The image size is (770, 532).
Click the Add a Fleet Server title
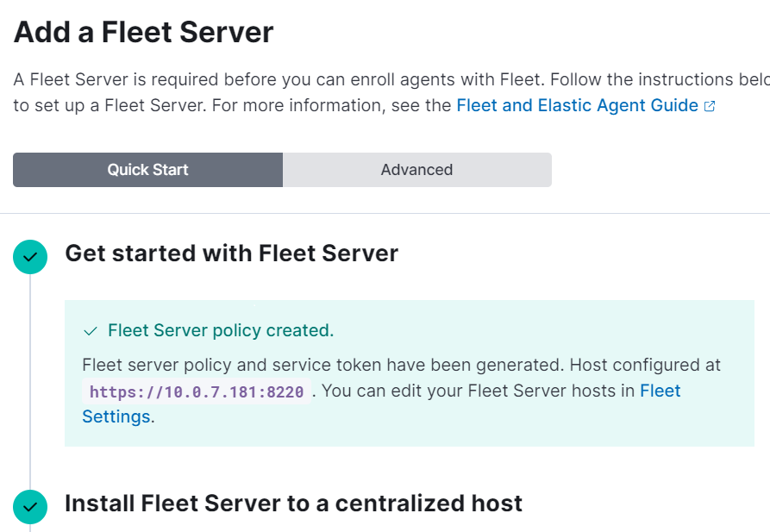pyautogui.click(x=143, y=33)
